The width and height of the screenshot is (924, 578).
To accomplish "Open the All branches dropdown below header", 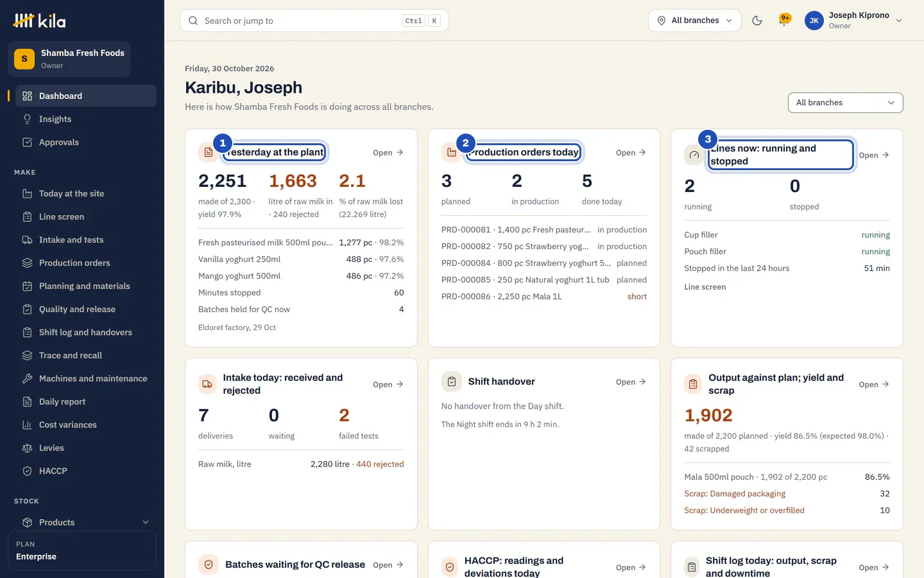I will point(845,103).
